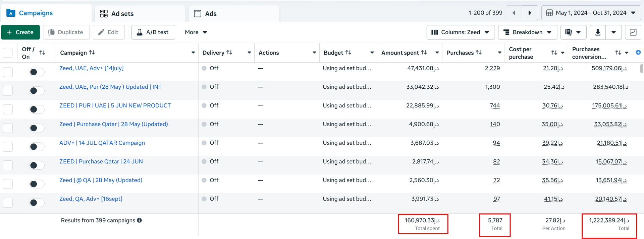Image resolution: width=644 pixels, height=239 pixels.
Task: Open Zeed, UAE, Pur (28 May ) Updated | INT
Action: pyautogui.click(x=110, y=87)
